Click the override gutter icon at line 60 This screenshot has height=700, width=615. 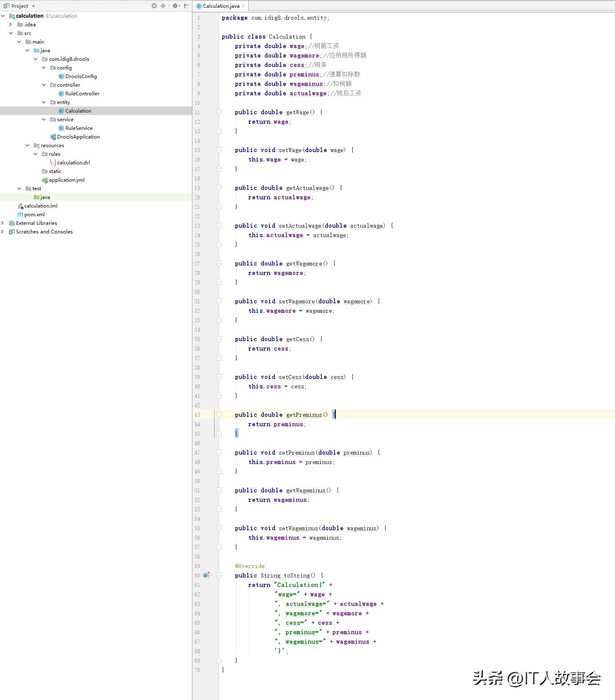coord(206,575)
